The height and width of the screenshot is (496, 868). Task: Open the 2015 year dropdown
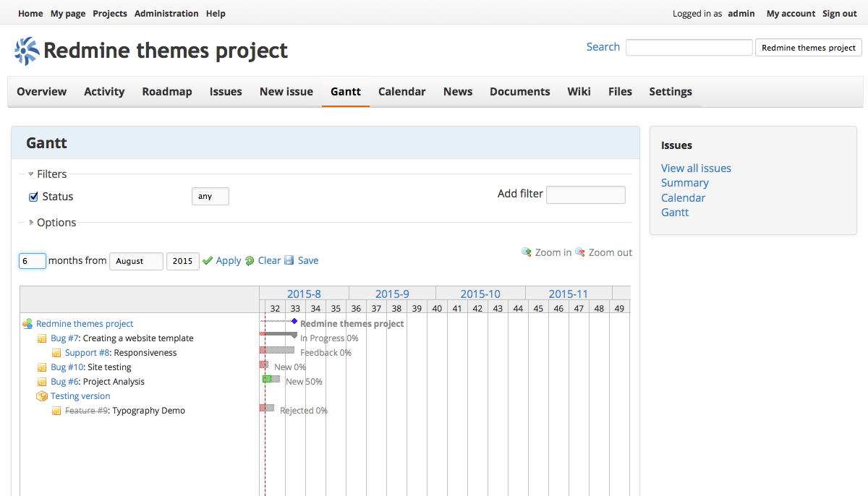(183, 261)
